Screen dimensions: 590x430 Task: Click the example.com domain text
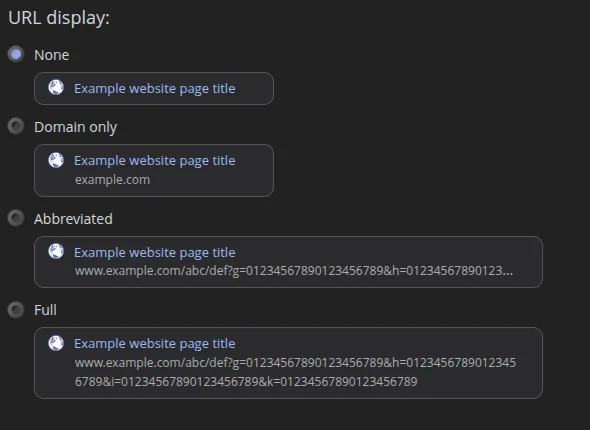click(113, 180)
